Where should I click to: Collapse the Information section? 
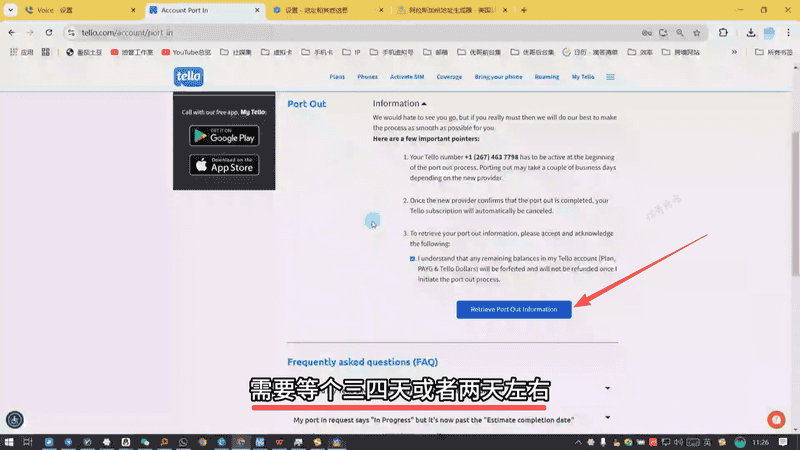coord(399,104)
